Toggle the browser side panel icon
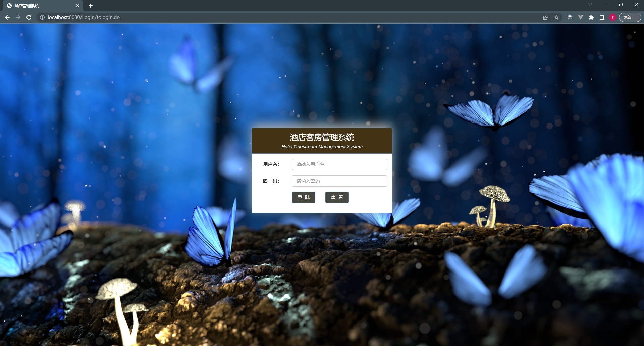Viewport: 644px width, 346px height. pos(602,17)
